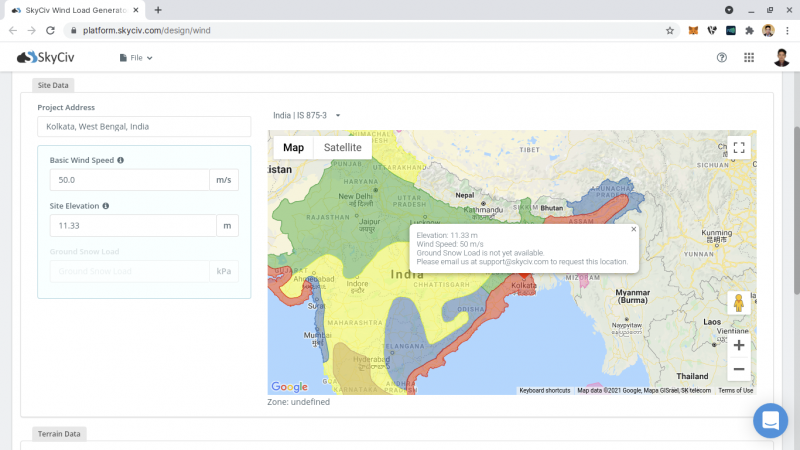Close the map info popup
The image size is (800, 450).
point(633,229)
